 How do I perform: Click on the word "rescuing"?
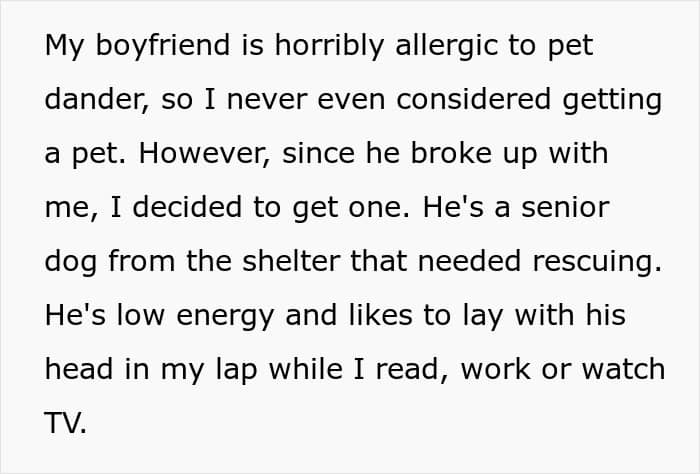point(597,263)
